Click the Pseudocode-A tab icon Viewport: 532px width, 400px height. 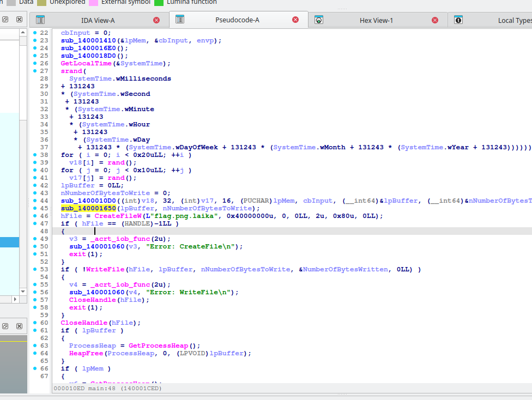tap(180, 20)
